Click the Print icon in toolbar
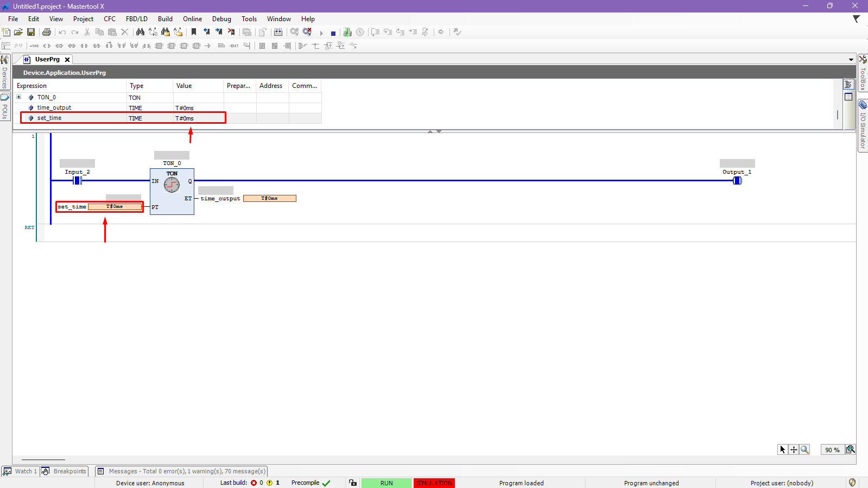Screen dimensions: 868x488 (x=47, y=33)
